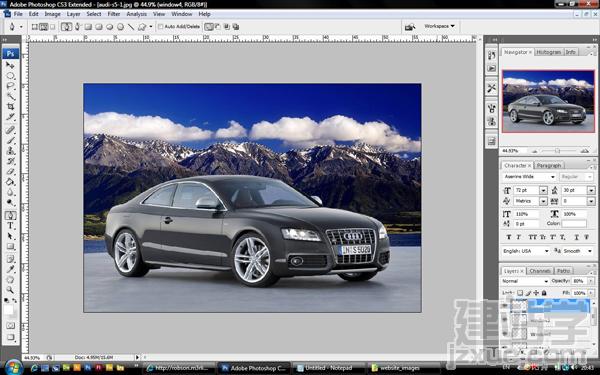Open the Layer Comps panel from the dock
Screen dimensions: 600x375
[x=492, y=141]
